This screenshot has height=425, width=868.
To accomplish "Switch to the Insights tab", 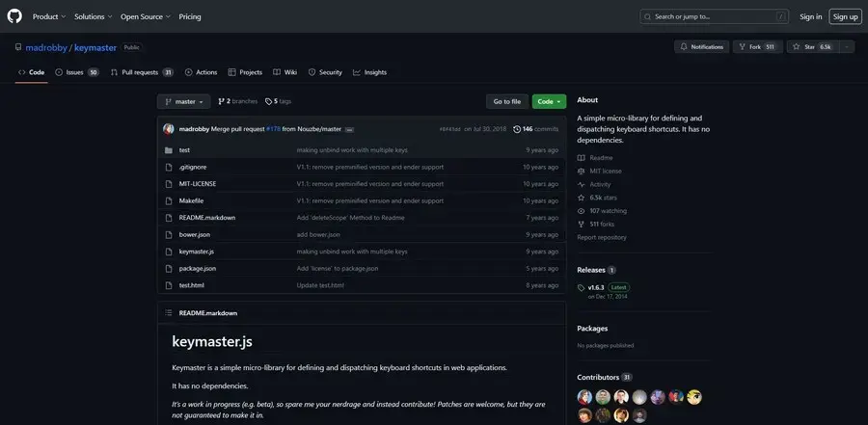I will 369,72.
